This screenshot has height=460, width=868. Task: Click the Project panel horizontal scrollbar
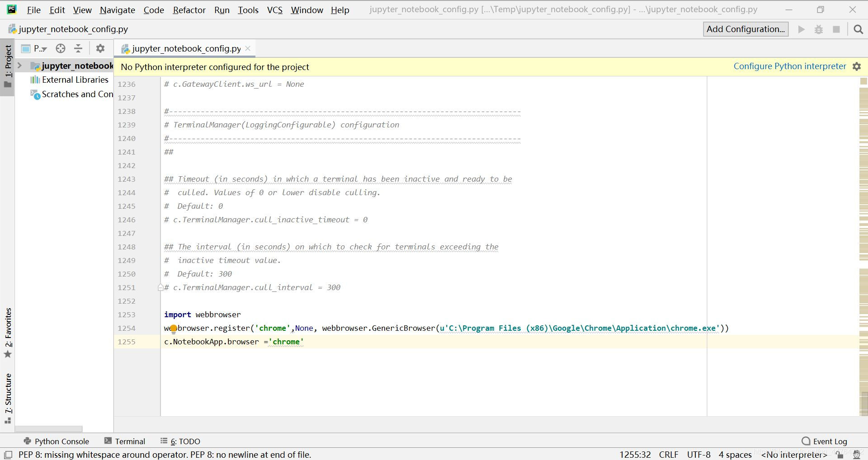point(49,428)
